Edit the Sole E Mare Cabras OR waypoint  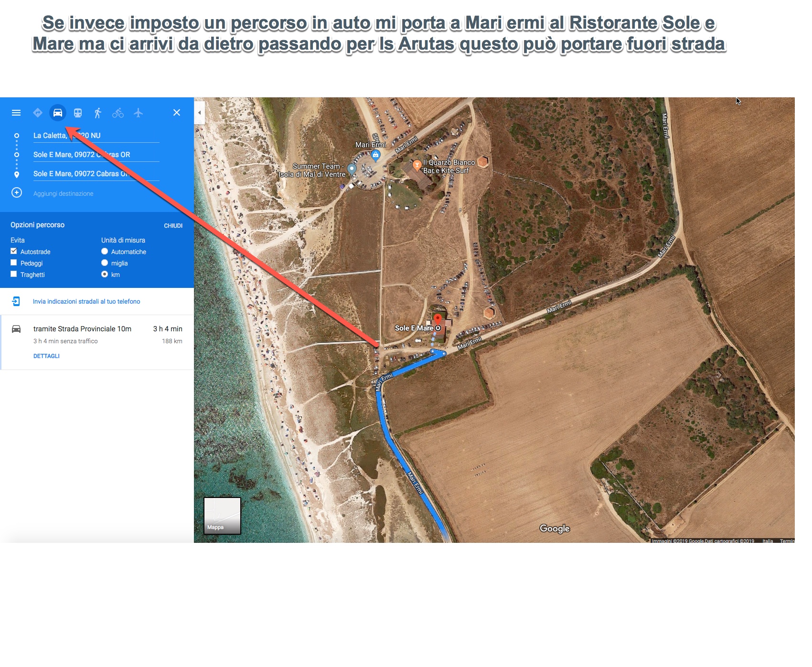coord(96,155)
